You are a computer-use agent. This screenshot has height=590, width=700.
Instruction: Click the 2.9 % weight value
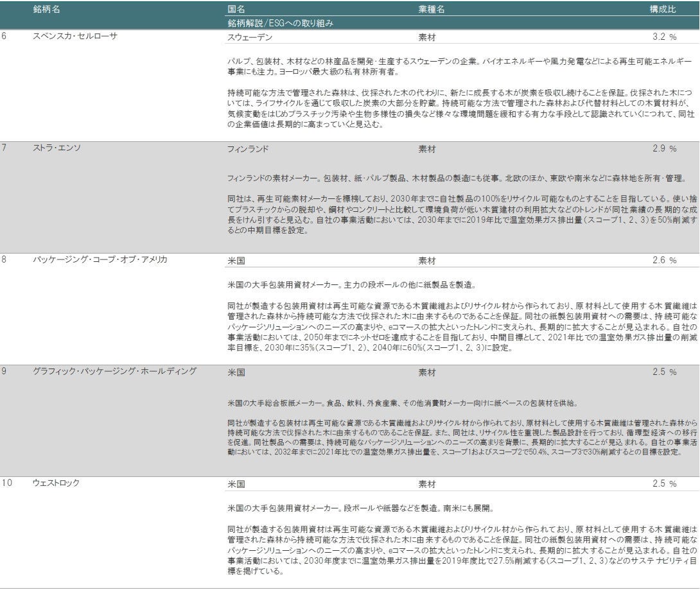pos(664,149)
